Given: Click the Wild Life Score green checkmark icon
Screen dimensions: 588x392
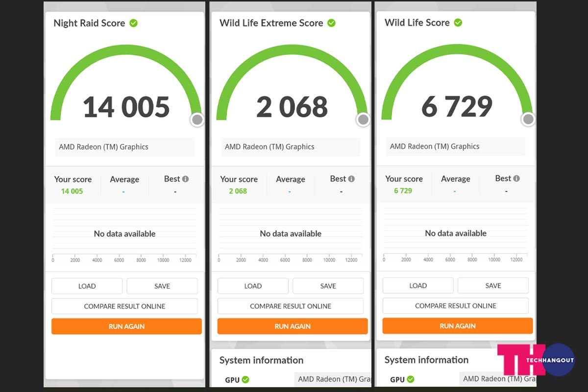Looking at the screenshot, I should click(458, 23).
